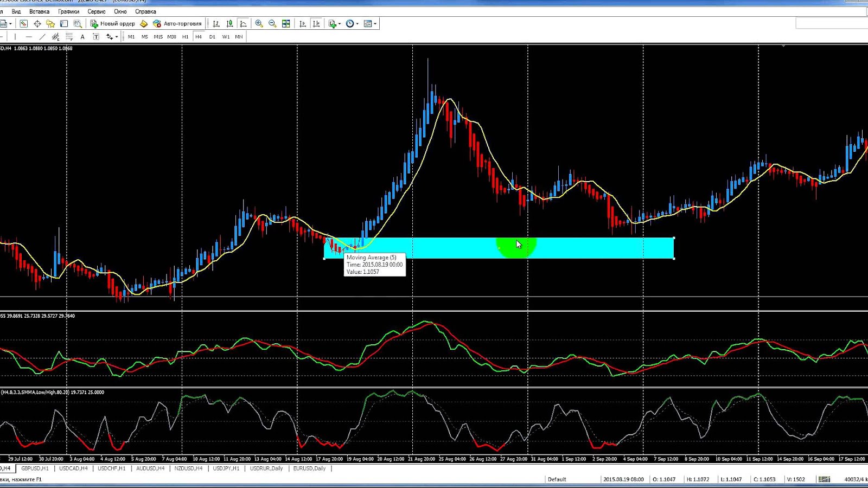Open the Zoom In magnifier tool
Viewport: 868px width, 488px height.
tap(259, 23)
